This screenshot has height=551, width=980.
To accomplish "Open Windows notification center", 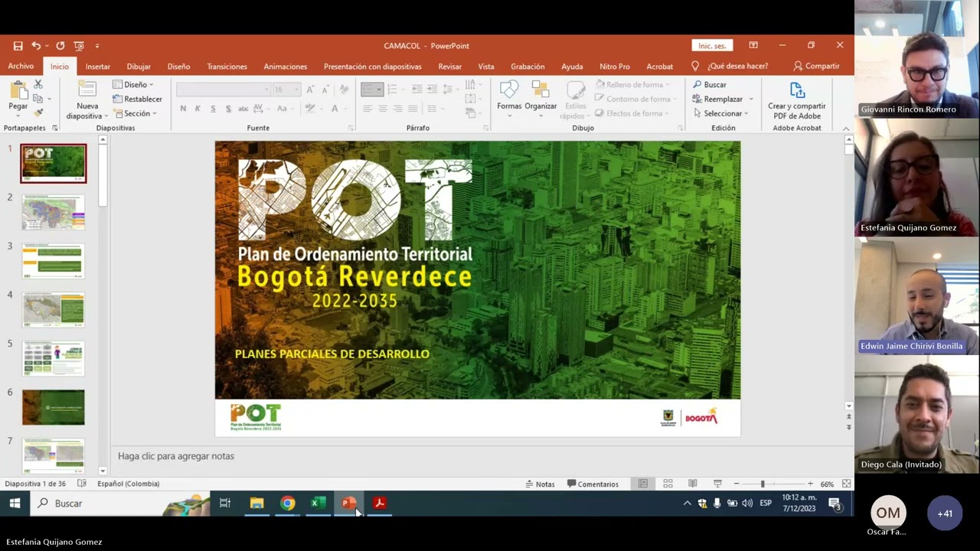I will pyautogui.click(x=835, y=503).
